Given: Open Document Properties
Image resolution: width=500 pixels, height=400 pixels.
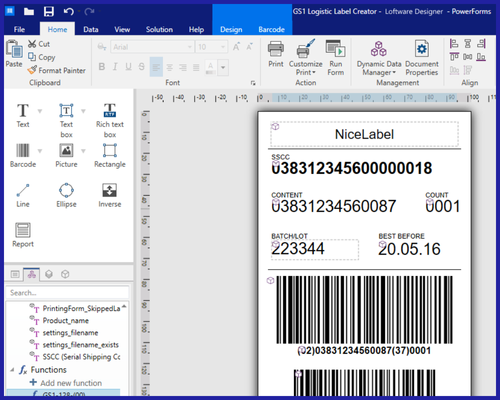Looking at the screenshot, I should [422, 58].
